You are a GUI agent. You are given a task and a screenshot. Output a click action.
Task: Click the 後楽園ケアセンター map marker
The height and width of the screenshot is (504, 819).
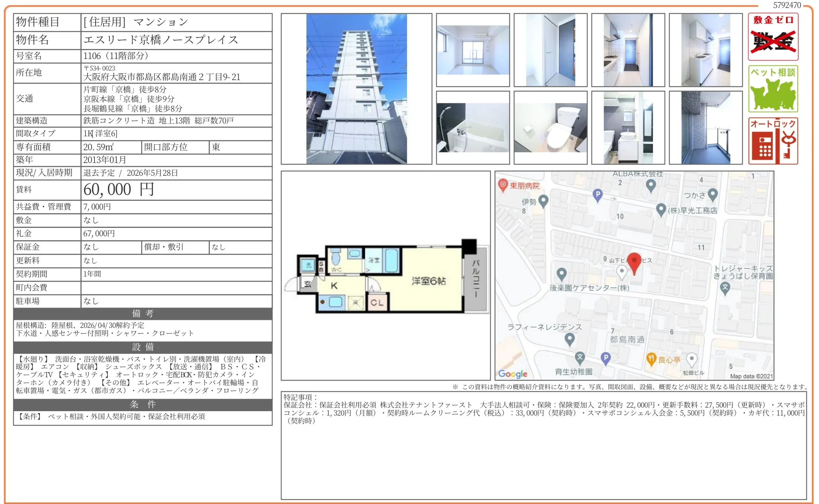coord(561,274)
